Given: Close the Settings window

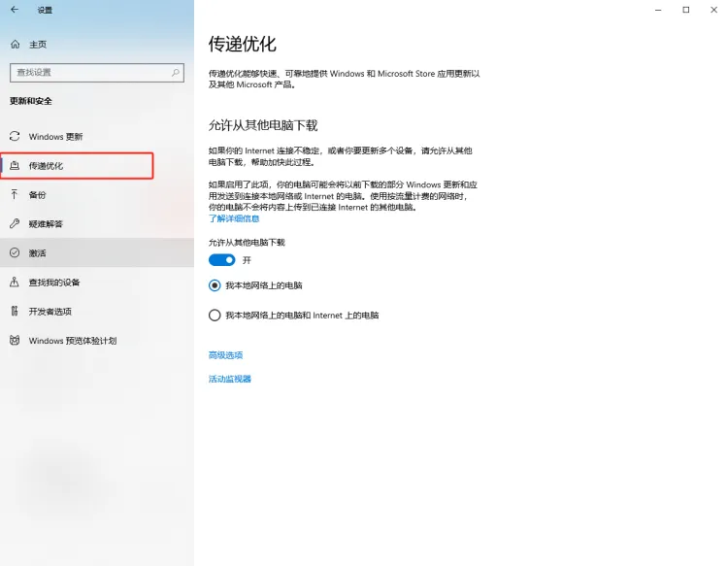Looking at the screenshot, I should (x=713, y=10).
